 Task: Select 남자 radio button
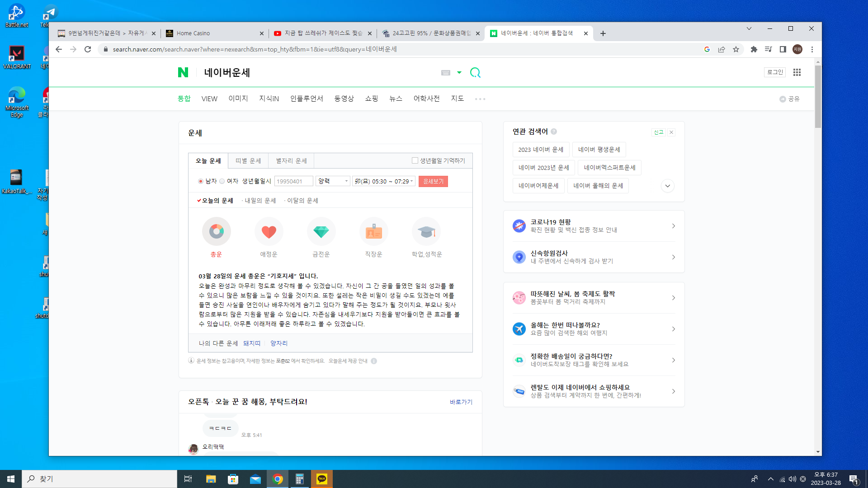(x=201, y=181)
